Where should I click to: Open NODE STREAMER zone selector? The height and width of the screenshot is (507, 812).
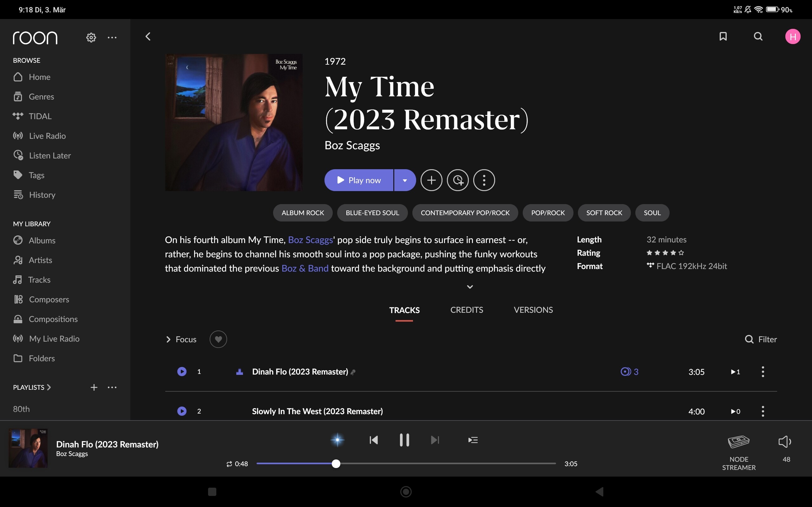pos(738,449)
